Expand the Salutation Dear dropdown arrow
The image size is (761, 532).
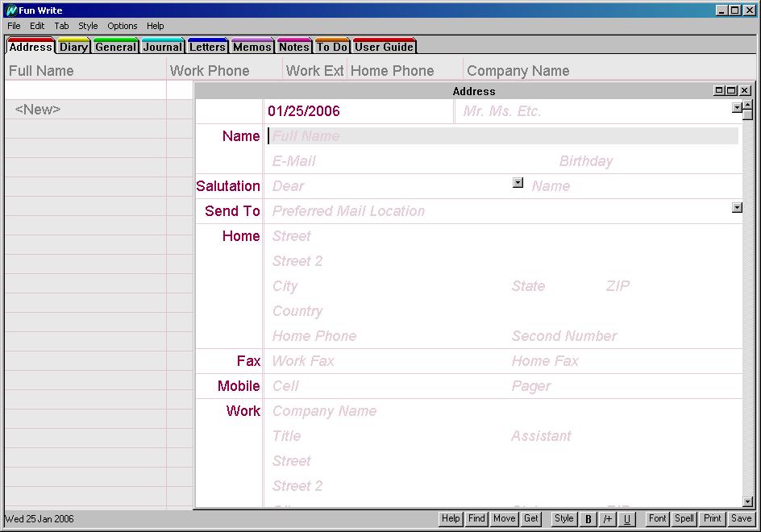pyautogui.click(x=518, y=182)
